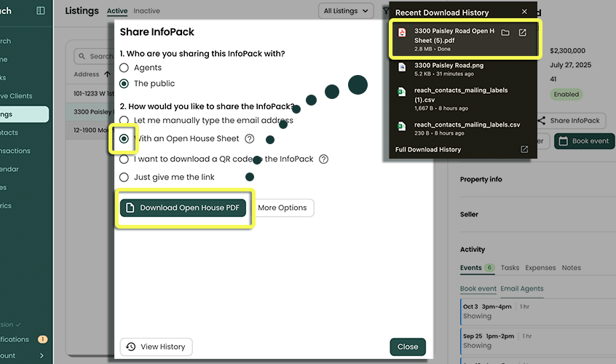Open the Paisley Road PDF externally

(523, 33)
